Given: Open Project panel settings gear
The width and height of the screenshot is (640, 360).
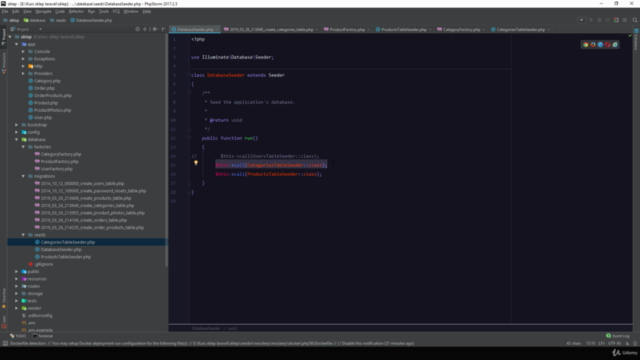Looking at the screenshot, I should click(x=155, y=29).
